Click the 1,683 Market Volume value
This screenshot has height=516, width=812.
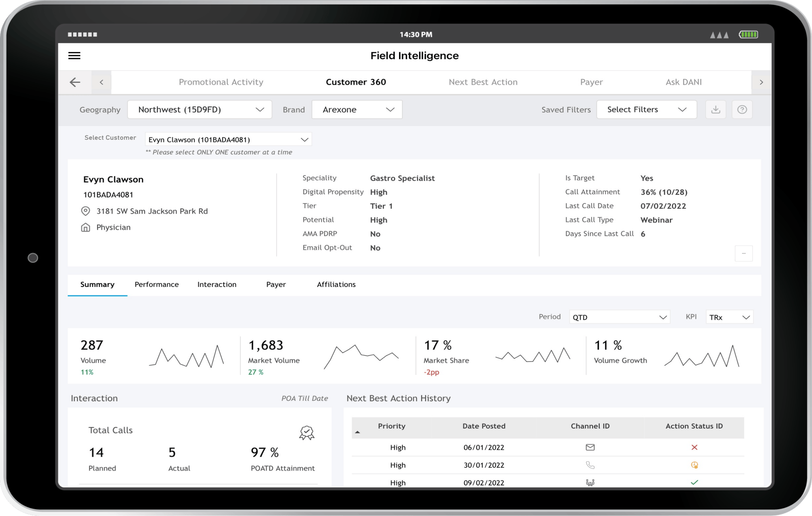[266, 345]
